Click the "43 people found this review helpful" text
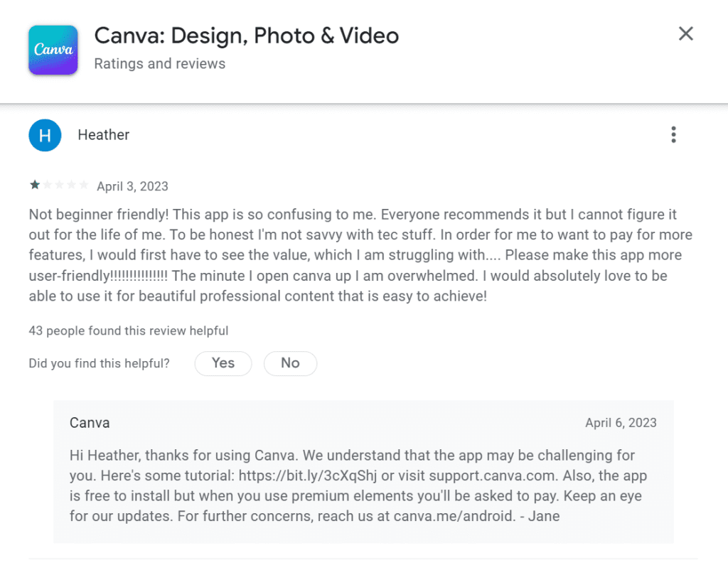The image size is (728, 570). coord(128,330)
